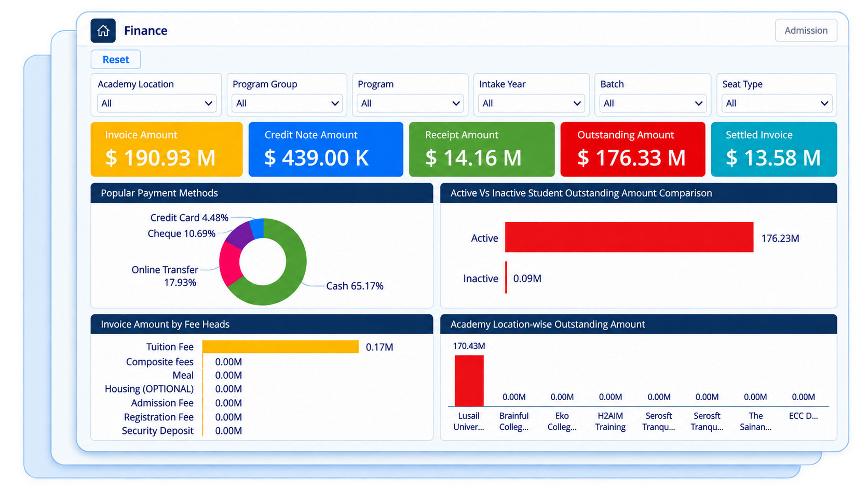
Task: Open the Intake Year dropdown
Action: 532,103
